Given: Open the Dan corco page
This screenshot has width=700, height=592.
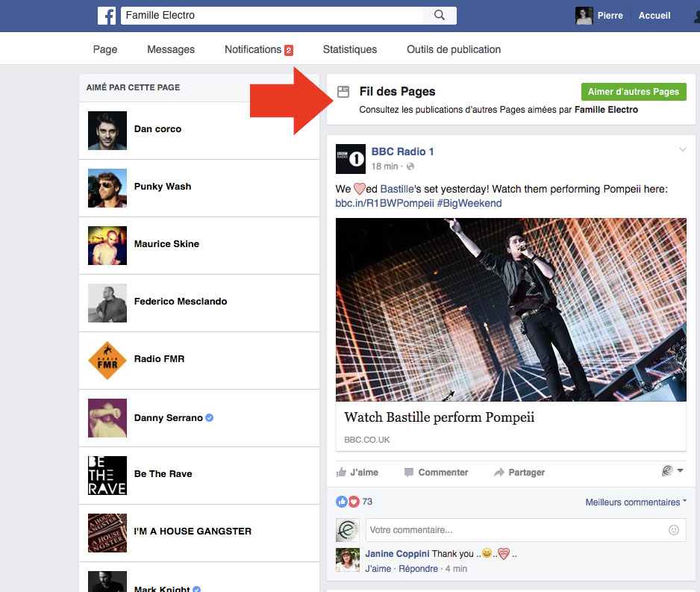Looking at the screenshot, I should click(157, 129).
